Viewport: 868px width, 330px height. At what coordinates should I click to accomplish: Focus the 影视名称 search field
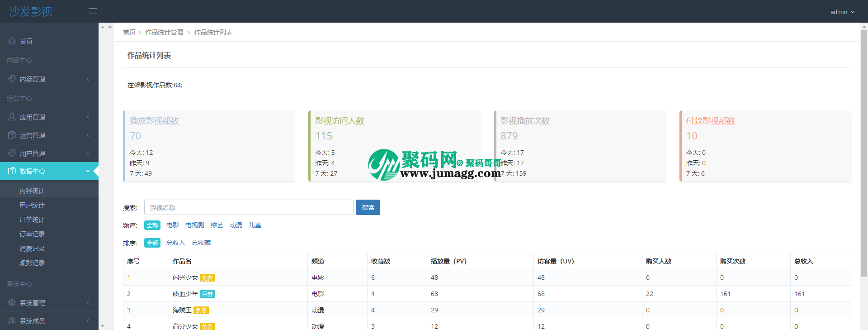click(249, 207)
